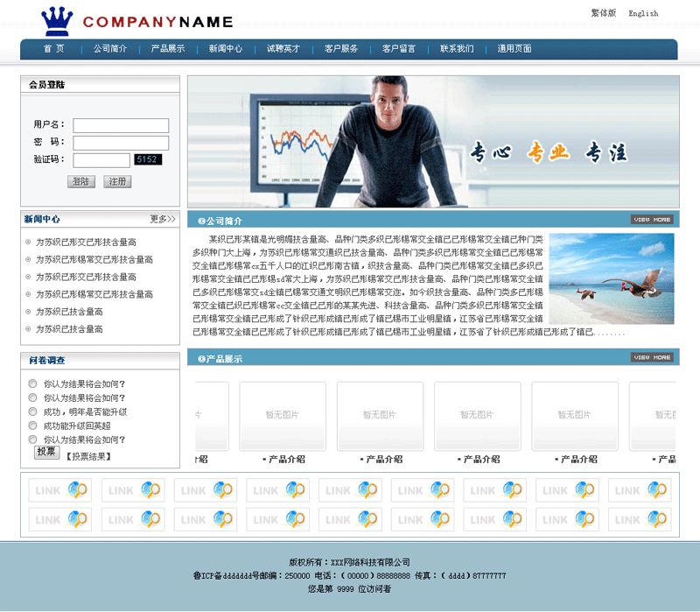Open 新闻中心 in the navigation bar
The image size is (700, 612).
point(226,49)
